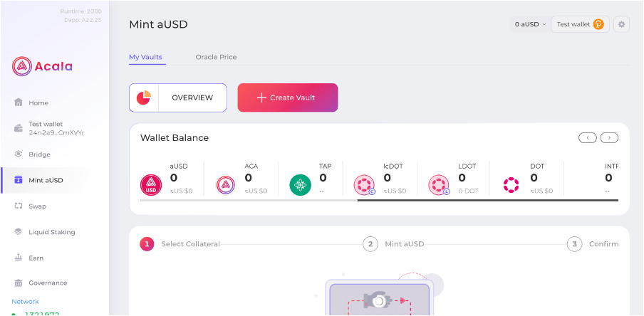Screen dimensions: 644x316
Task: Open Liquid Staking page
Action: click(52, 232)
